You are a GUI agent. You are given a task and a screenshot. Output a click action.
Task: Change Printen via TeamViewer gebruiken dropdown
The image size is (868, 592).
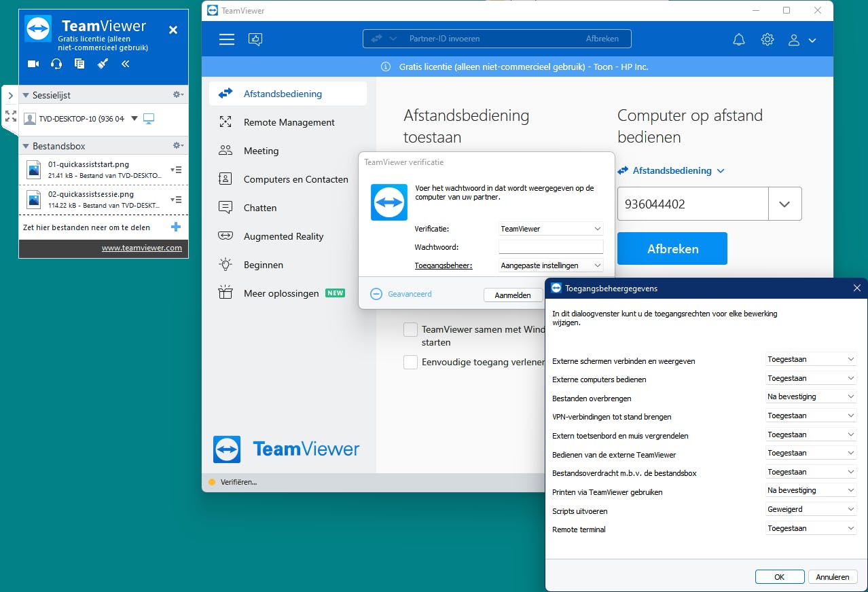point(811,490)
